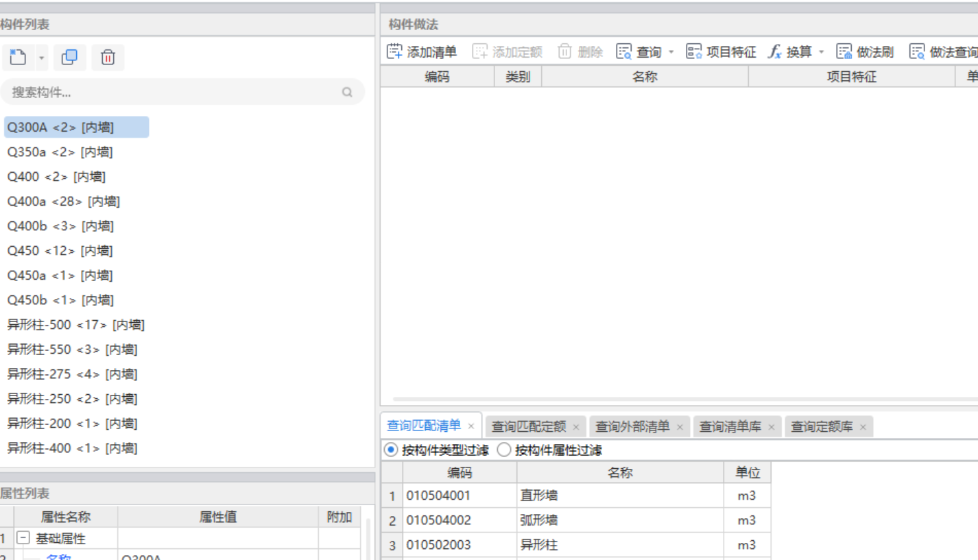Open the new component dropdown arrow
The height and width of the screenshot is (560, 978).
point(41,58)
